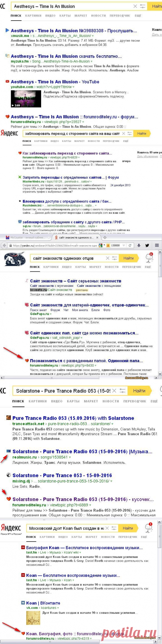
Task: Click the sql.ru result favicon
Action: pyautogui.click(x=20, y=222)
